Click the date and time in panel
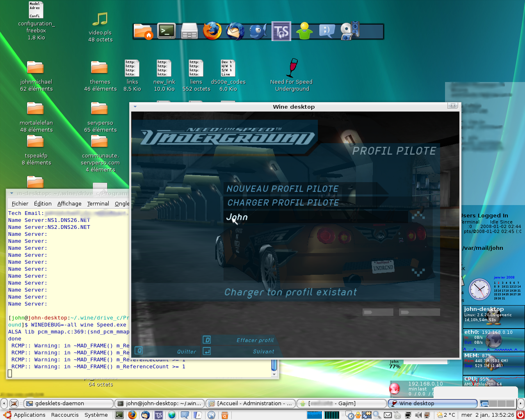The width and height of the screenshot is (525, 420). [x=488, y=415]
